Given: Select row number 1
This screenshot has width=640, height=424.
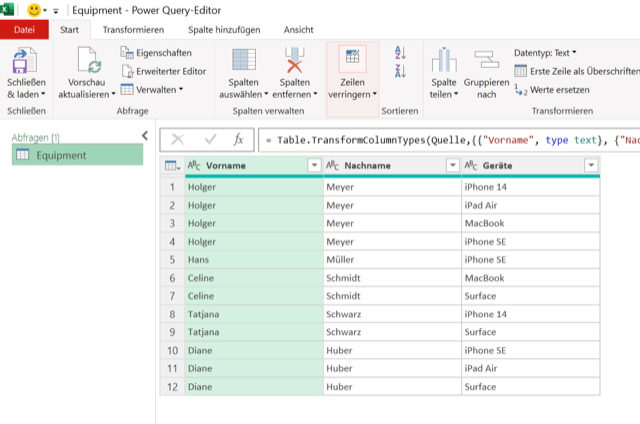Looking at the screenshot, I should point(172,187).
